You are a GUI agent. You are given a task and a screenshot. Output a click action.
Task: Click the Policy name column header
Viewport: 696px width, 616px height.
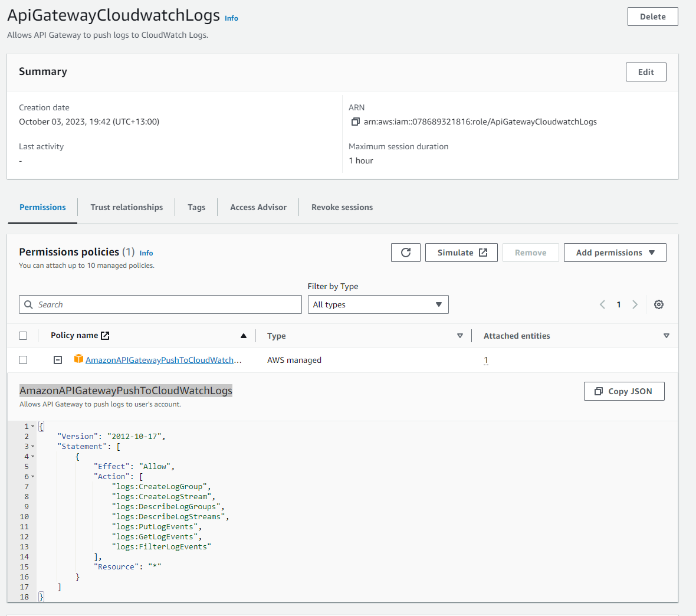click(x=74, y=335)
